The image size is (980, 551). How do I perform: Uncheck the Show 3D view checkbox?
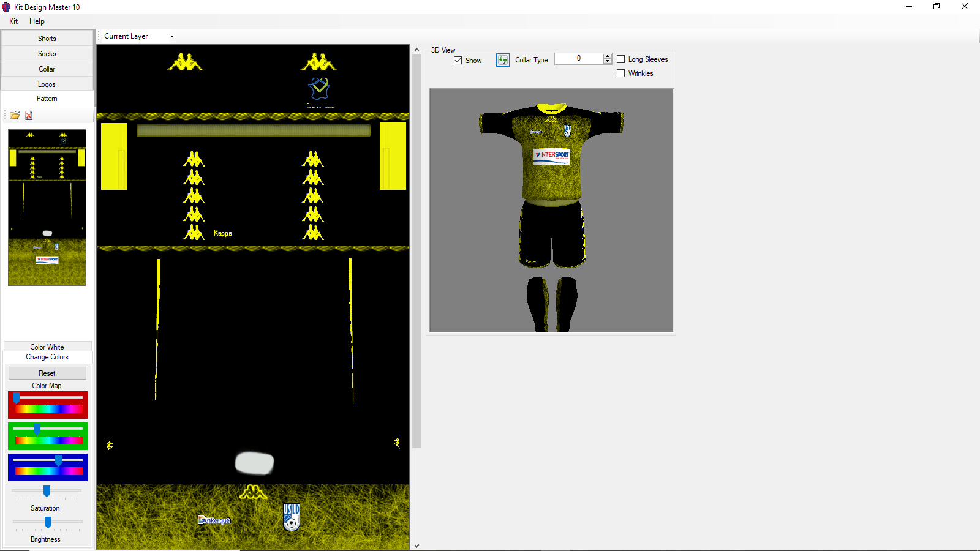coord(458,61)
